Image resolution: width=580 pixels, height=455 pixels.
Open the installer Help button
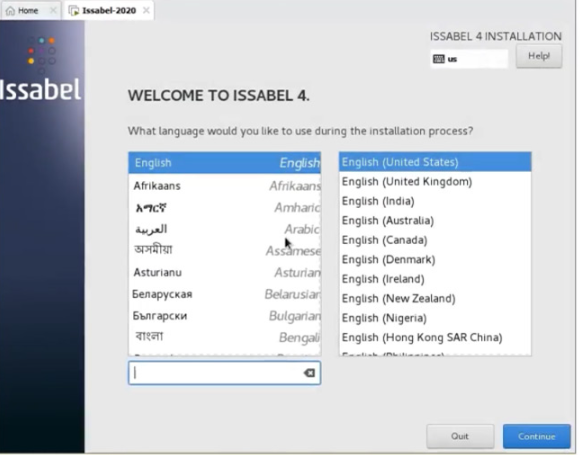pyautogui.click(x=539, y=56)
